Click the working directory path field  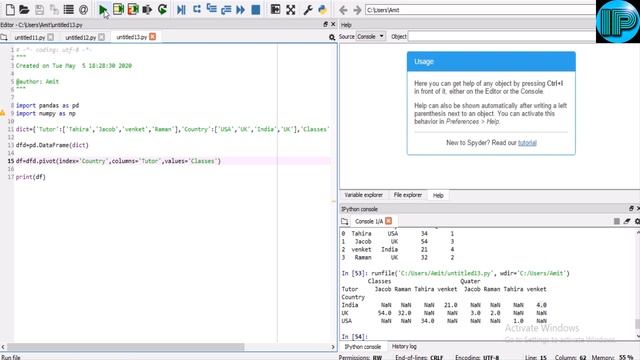tap(480, 10)
